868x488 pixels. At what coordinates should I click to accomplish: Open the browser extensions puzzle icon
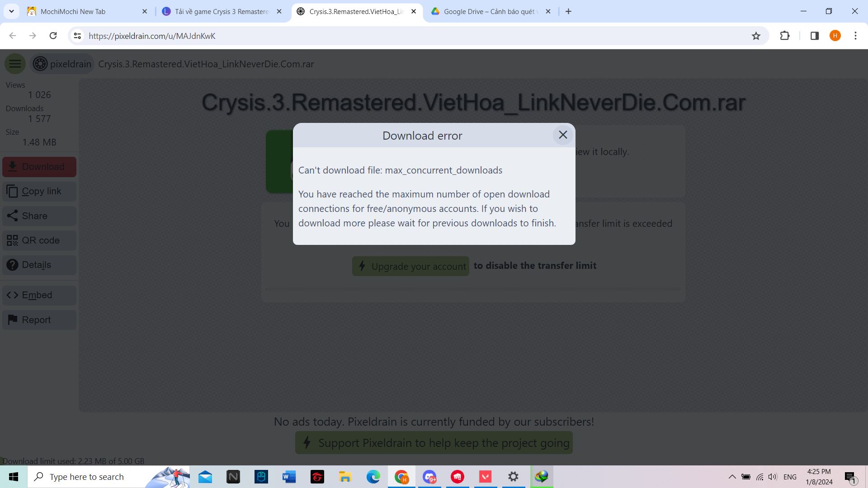tap(784, 36)
